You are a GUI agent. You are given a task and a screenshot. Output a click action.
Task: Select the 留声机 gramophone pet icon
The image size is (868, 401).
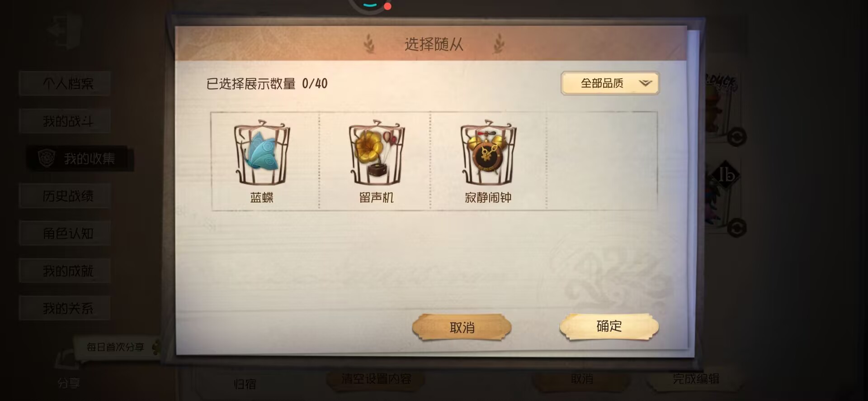coord(377,153)
